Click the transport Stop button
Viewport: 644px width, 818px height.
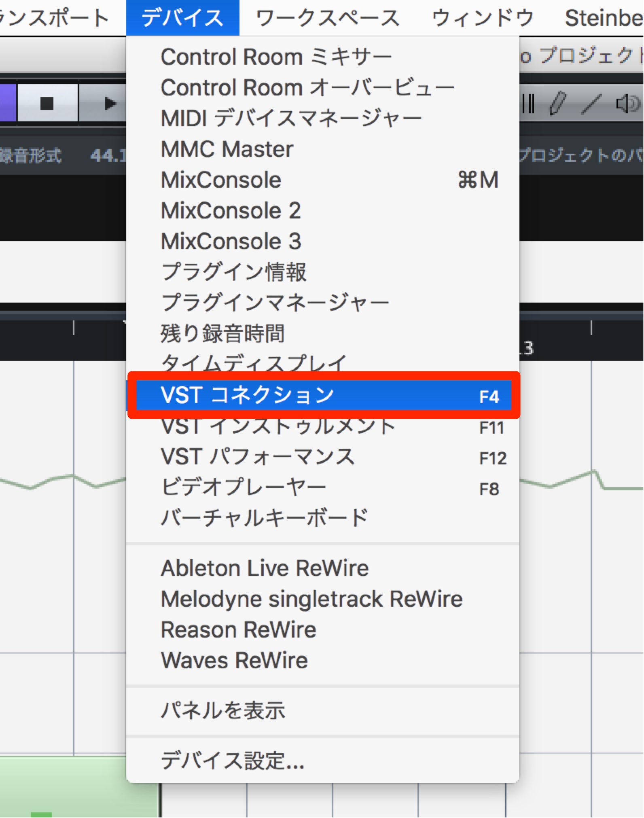[x=47, y=103]
